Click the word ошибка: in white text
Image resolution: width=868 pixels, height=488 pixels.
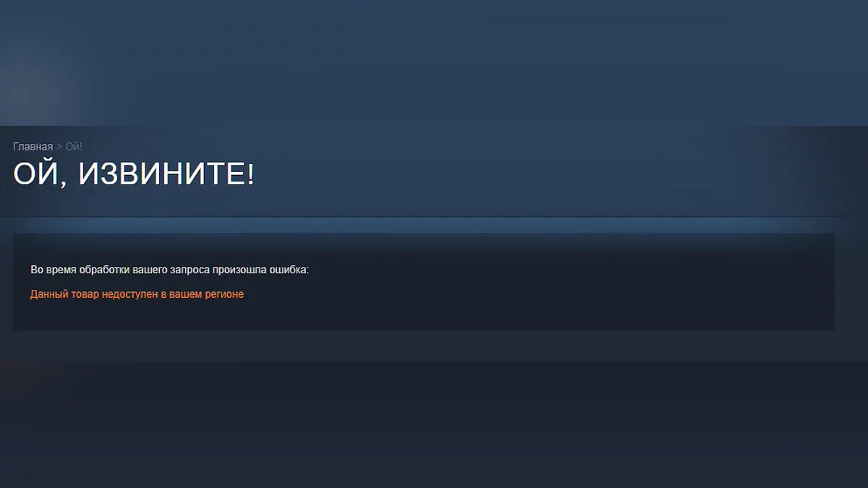pyautogui.click(x=288, y=270)
